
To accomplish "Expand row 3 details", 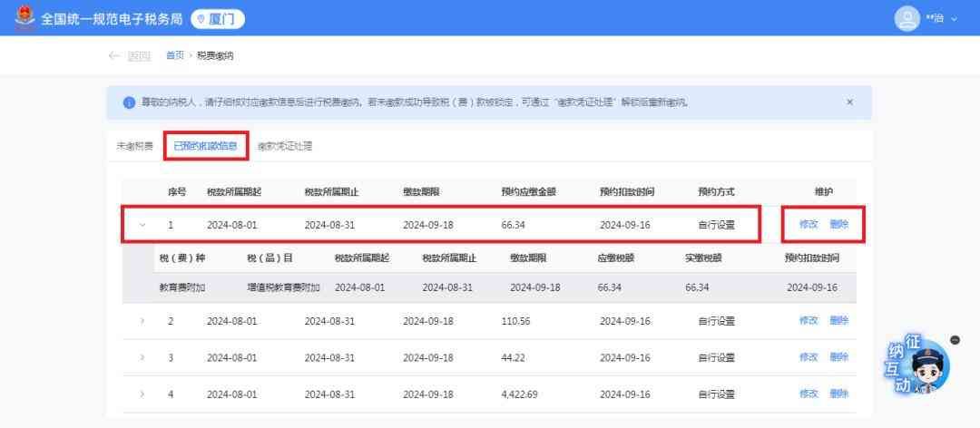I will click(x=142, y=357).
